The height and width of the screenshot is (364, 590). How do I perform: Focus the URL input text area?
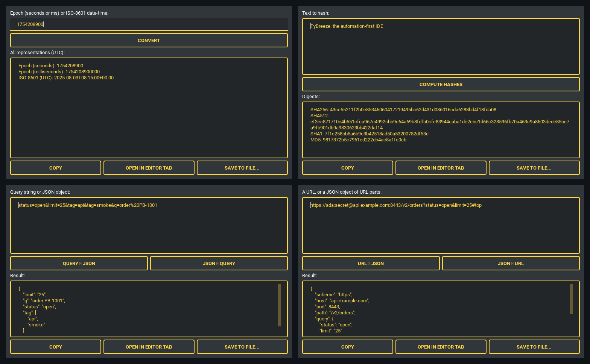pos(441,225)
